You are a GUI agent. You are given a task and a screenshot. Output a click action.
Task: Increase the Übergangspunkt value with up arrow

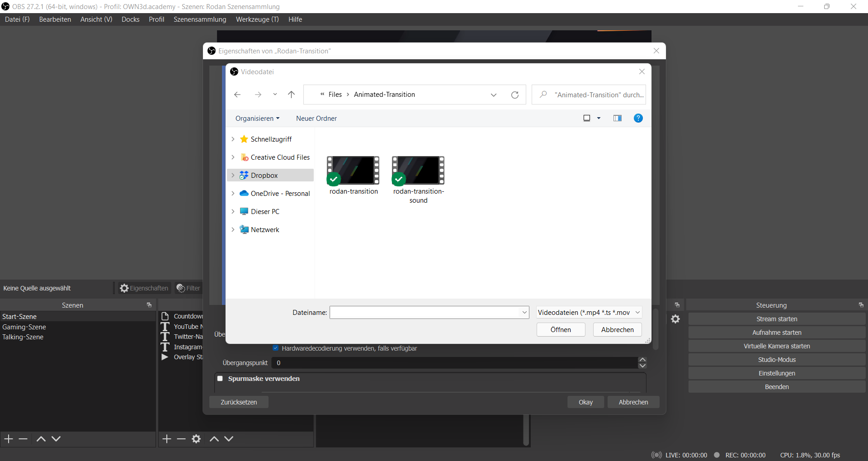pos(642,360)
